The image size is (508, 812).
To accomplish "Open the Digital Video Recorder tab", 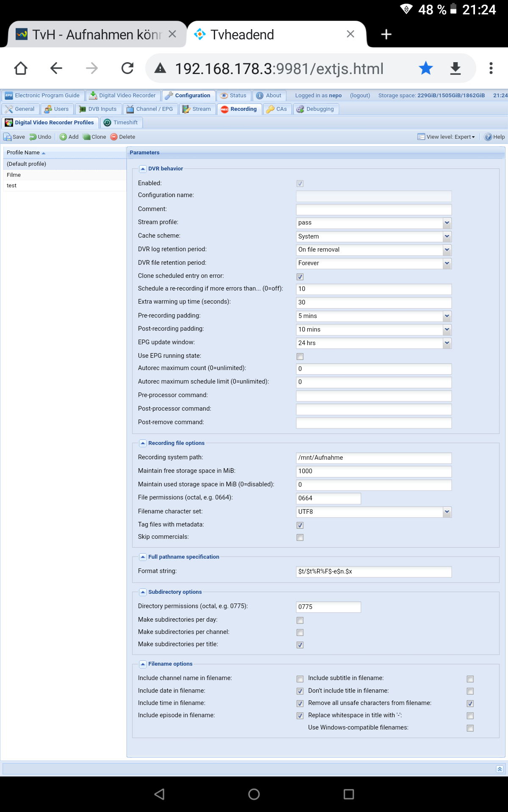I will pyautogui.click(x=123, y=96).
